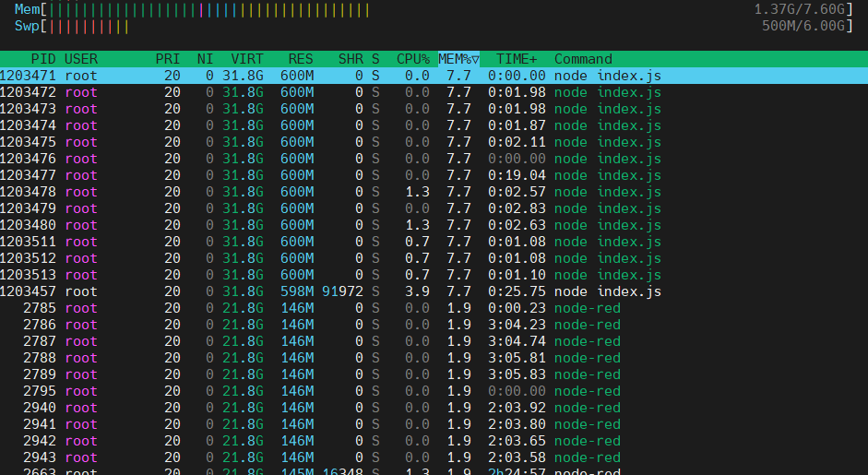Click the 0:25.75 TIME+ value
This screenshot has height=475, width=868.
tap(517, 291)
